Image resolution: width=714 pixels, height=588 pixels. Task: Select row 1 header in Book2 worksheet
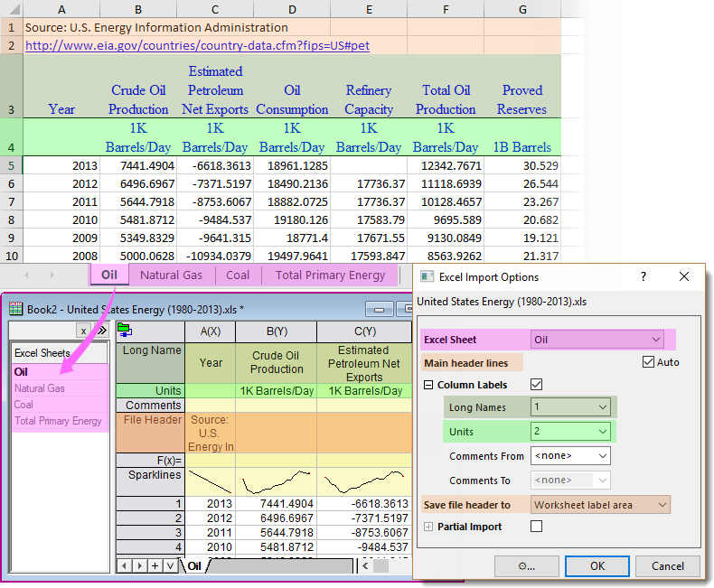[151, 504]
